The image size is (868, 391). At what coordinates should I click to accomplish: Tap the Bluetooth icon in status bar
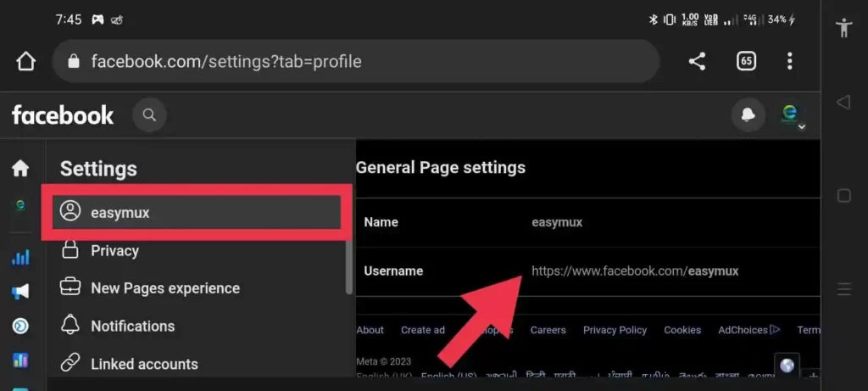click(x=653, y=20)
